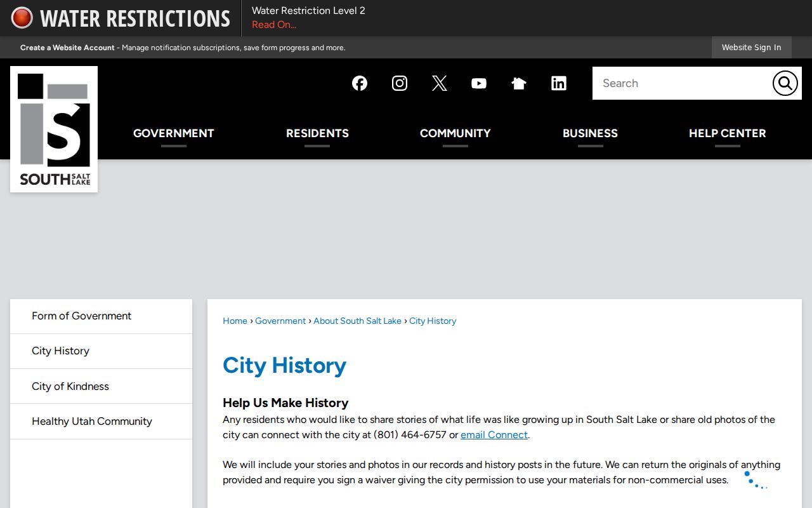Click the Water Restriction Level 2 text
812x508 pixels.
tap(308, 11)
